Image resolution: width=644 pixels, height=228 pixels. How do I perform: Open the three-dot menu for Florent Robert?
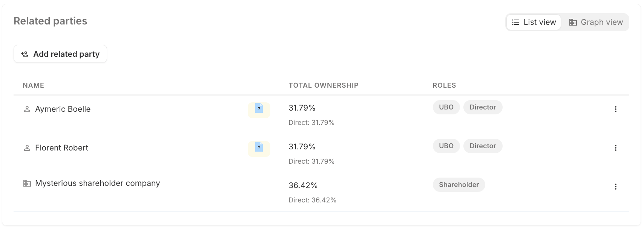[615, 148]
